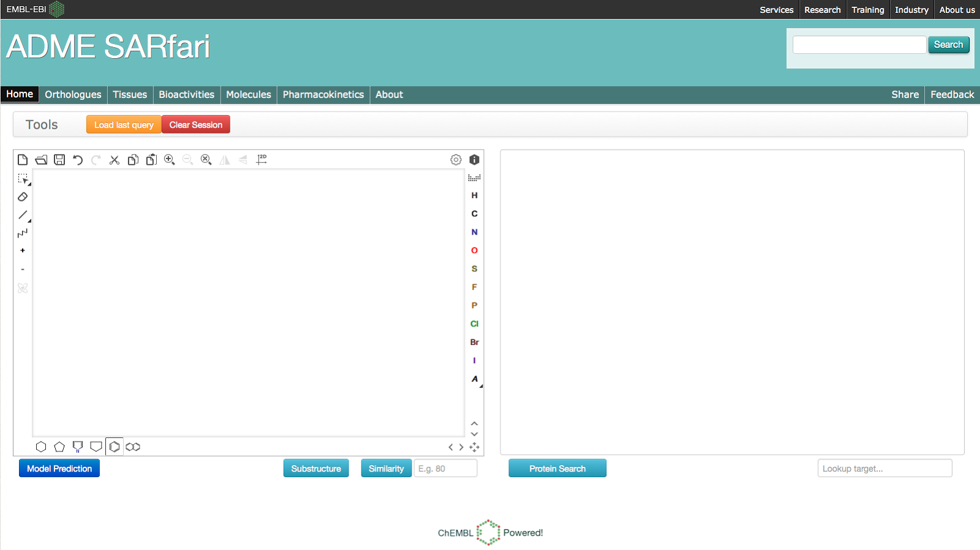The height and width of the screenshot is (550, 980).
Task: Click the Clear Session button
Action: 196,124
